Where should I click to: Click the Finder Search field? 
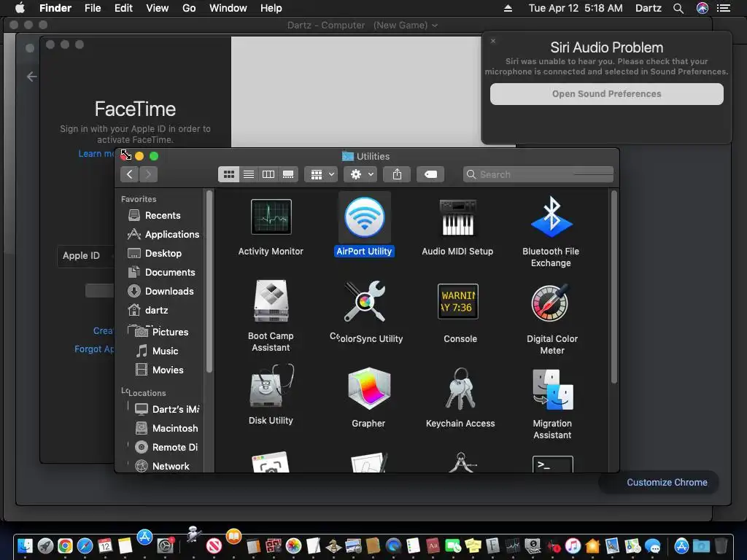pyautogui.click(x=538, y=174)
